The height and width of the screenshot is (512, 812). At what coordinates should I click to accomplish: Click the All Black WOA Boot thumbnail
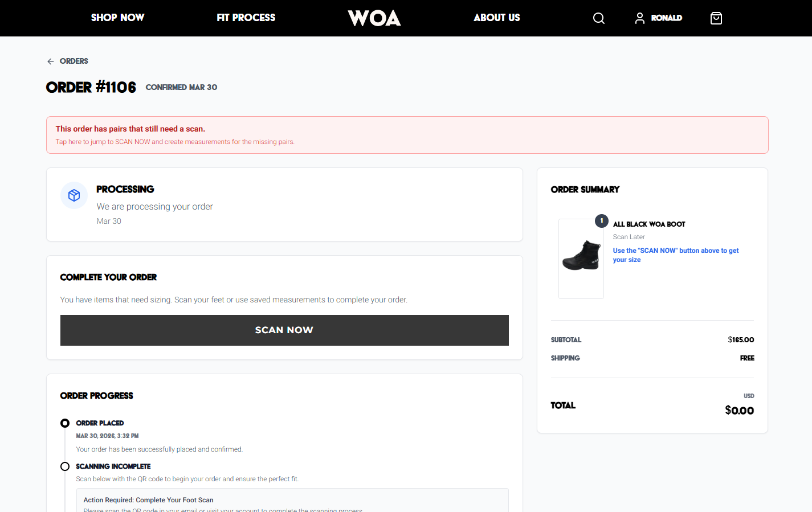tap(581, 259)
